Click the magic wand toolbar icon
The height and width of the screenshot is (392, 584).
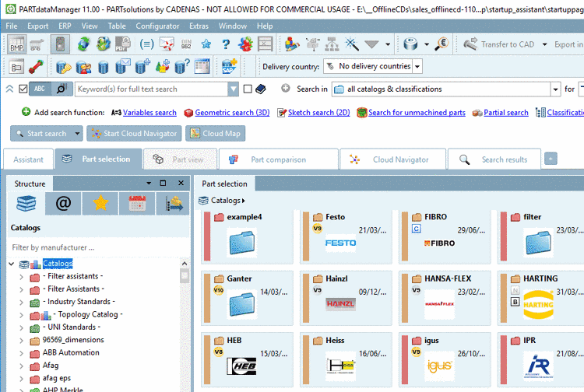click(x=351, y=44)
